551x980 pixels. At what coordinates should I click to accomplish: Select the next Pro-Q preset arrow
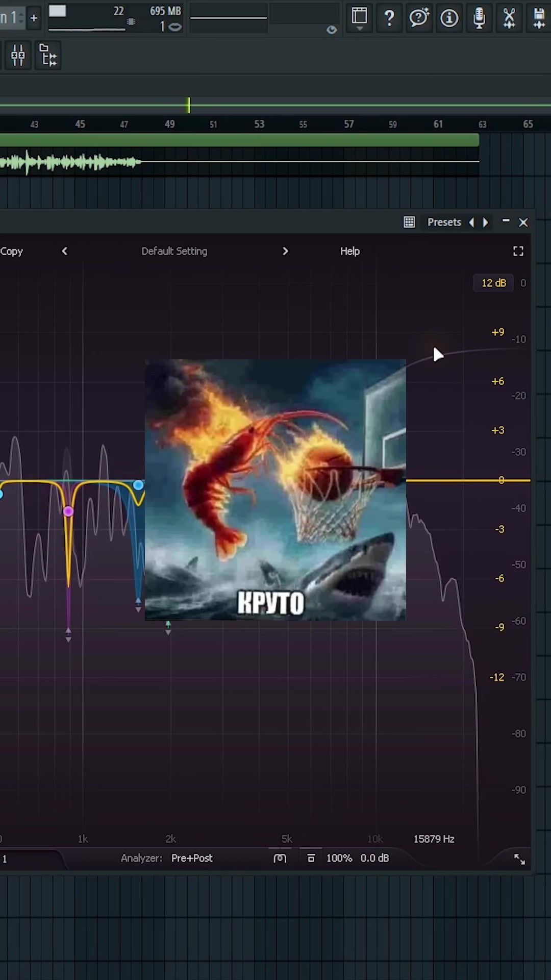(285, 251)
